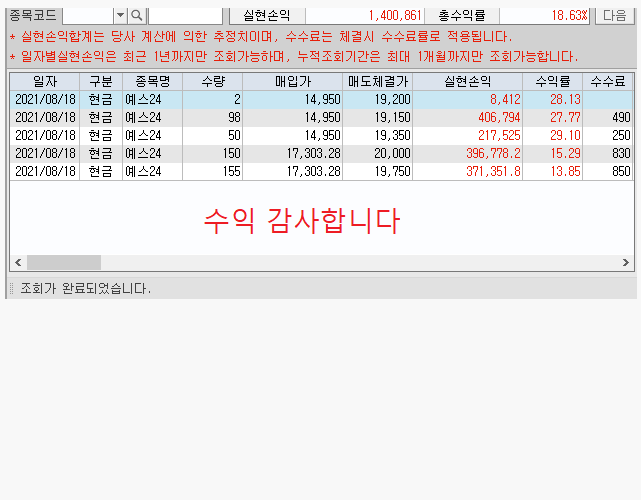Select the row with realized profit 8,412
641x500 pixels.
click(300, 100)
